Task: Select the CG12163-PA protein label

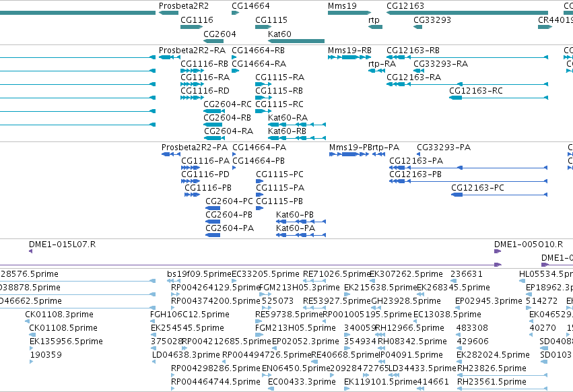Action: pyautogui.click(x=416, y=161)
